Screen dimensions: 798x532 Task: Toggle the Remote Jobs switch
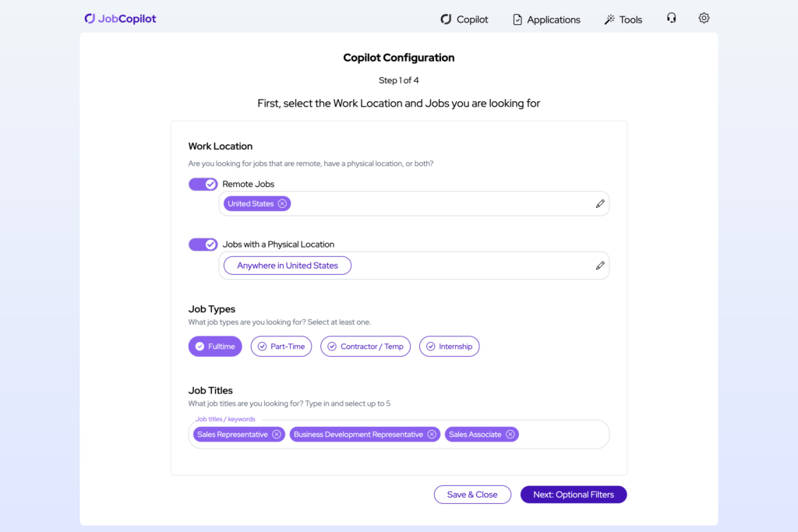click(203, 185)
